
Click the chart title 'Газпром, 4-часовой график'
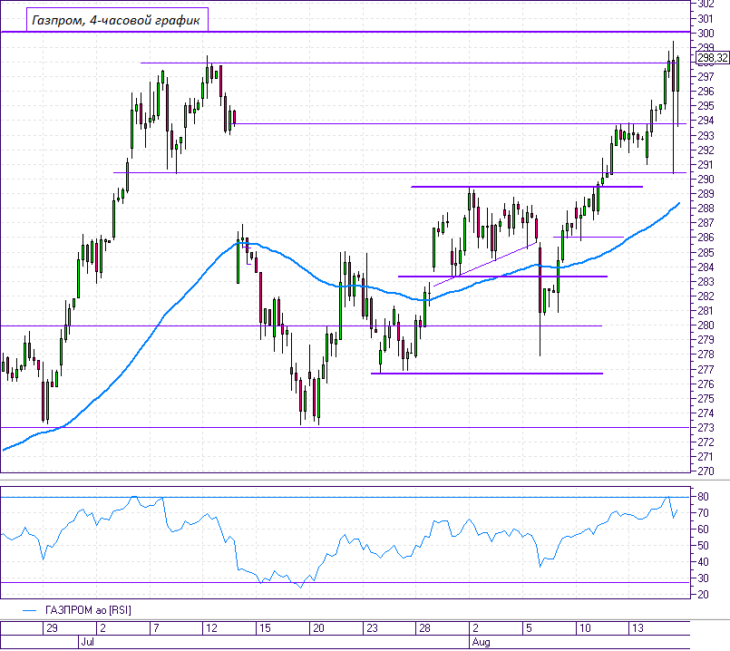(116, 20)
